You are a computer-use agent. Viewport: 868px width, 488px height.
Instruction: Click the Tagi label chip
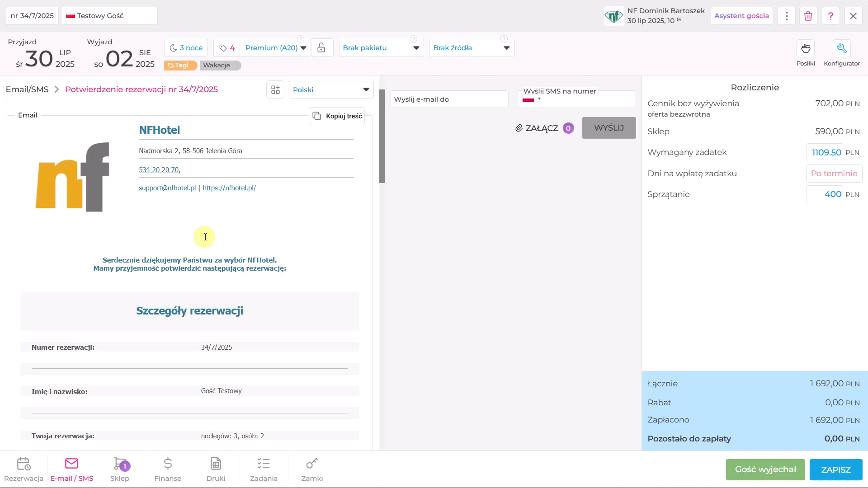click(180, 65)
